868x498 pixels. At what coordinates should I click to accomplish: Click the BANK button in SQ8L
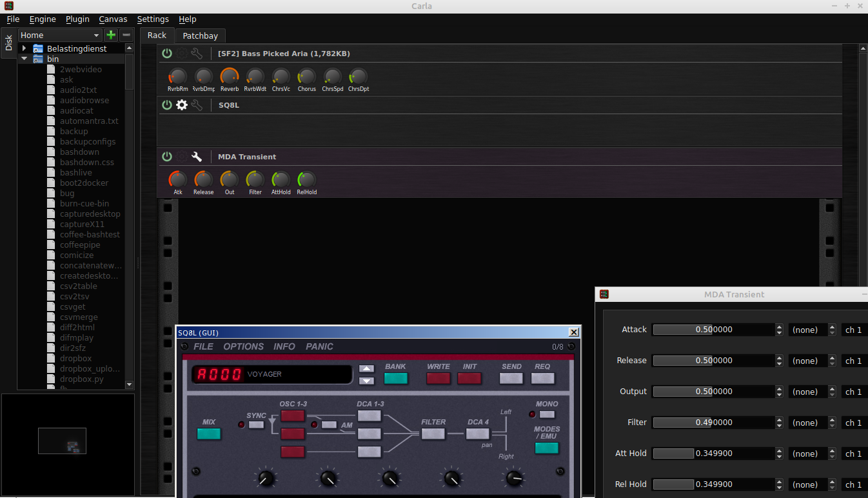(396, 378)
